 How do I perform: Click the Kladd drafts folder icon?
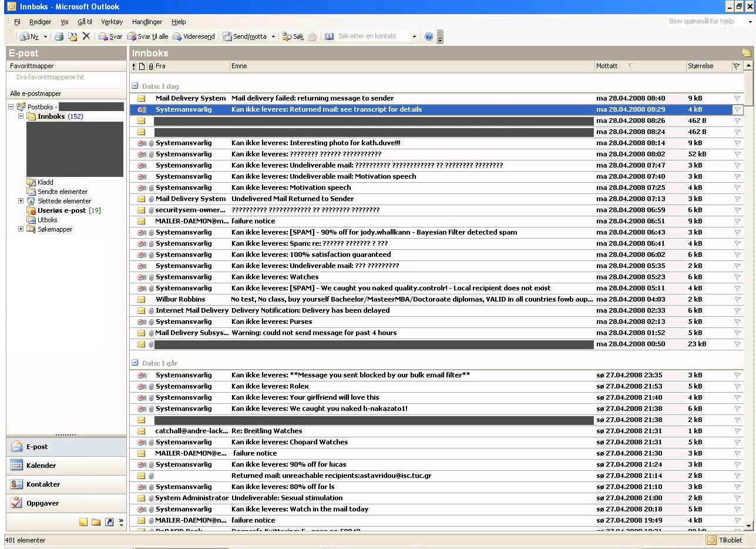[x=31, y=182]
